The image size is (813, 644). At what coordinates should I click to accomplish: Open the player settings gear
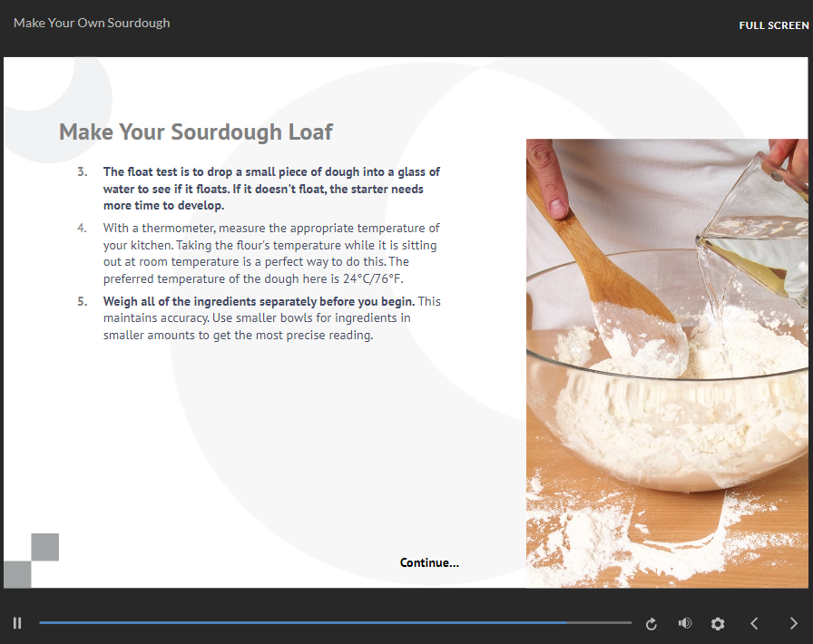[718, 623]
